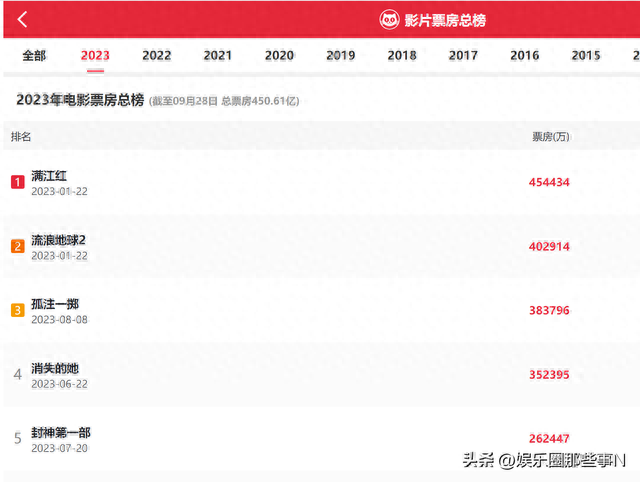Switch to the 2015 year tab
Viewport: 640px width, 482px height.
coord(586,56)
